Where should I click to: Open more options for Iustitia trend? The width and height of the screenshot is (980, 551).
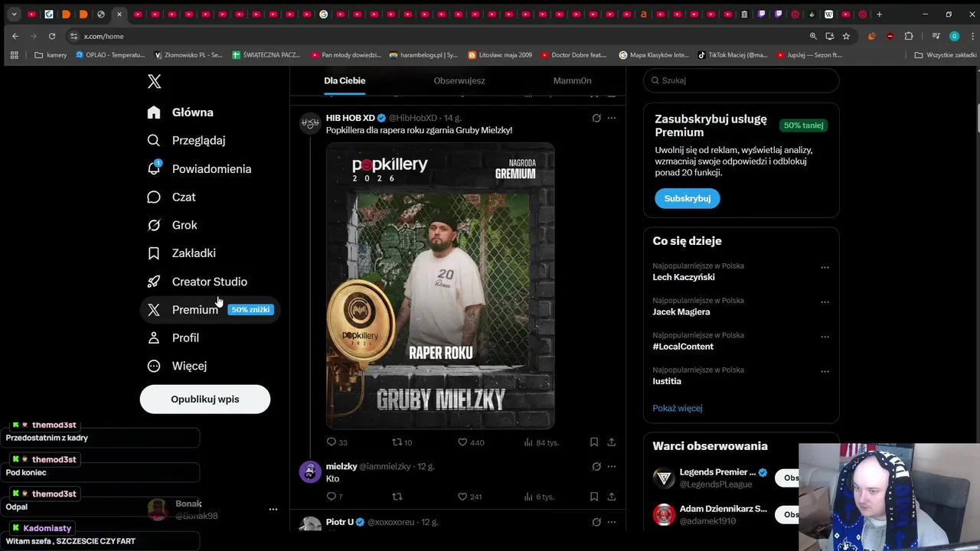tap(825, 372)
